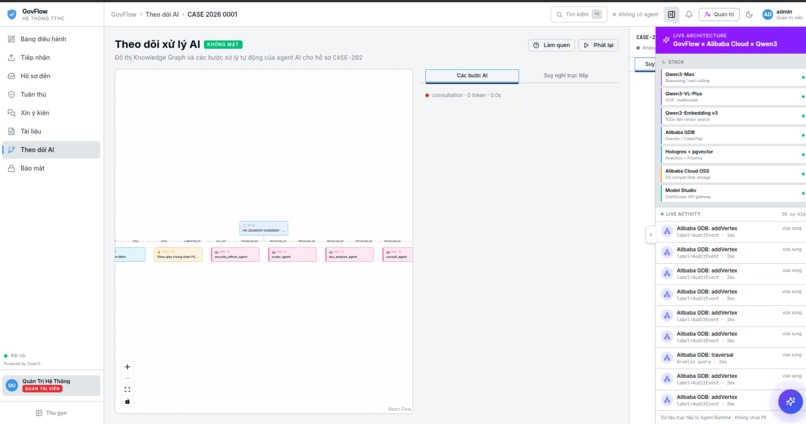806x424 pixels.
Task: Switch to the Suy nghĩ trực tiếp tab
Action: click(x=565, y=76)
